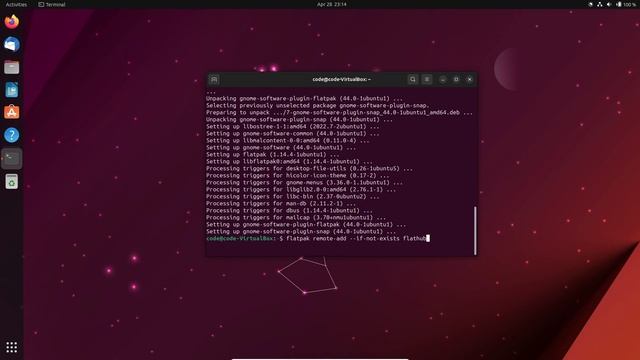Screen dimensions: 640x360
Task: Open Firefox from the dock
Action: tap(11, 22)
